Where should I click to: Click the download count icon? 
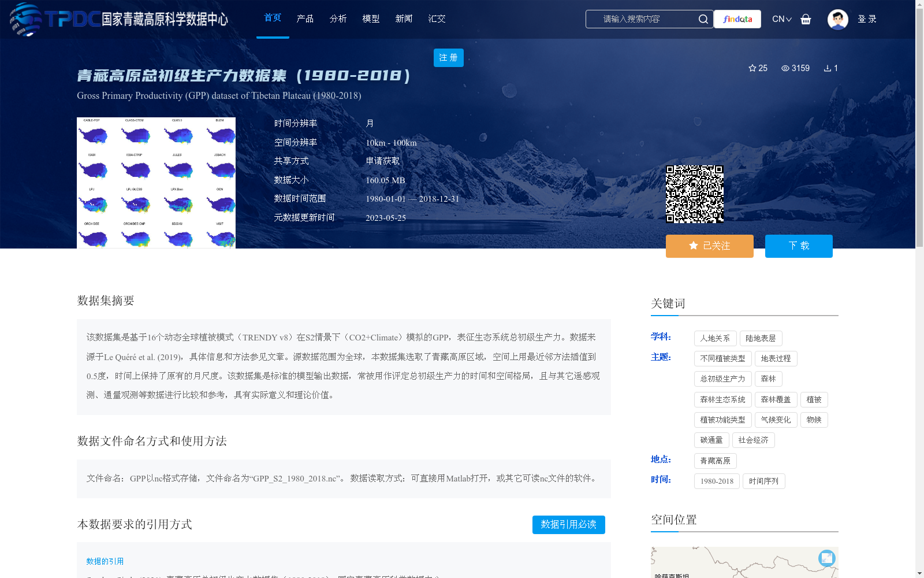pyautogui.click(x=828, y=68)
